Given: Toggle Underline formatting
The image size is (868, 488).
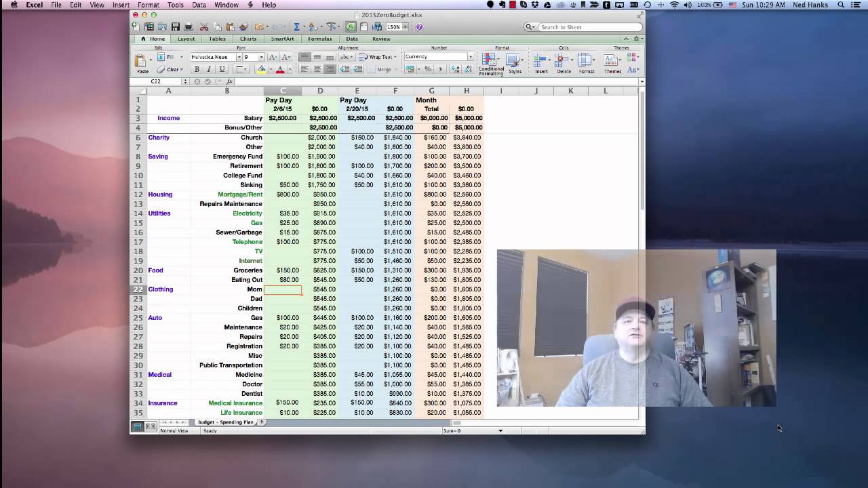Looking at the screenshot, I should pyautogui.click(x=221, y=69).
